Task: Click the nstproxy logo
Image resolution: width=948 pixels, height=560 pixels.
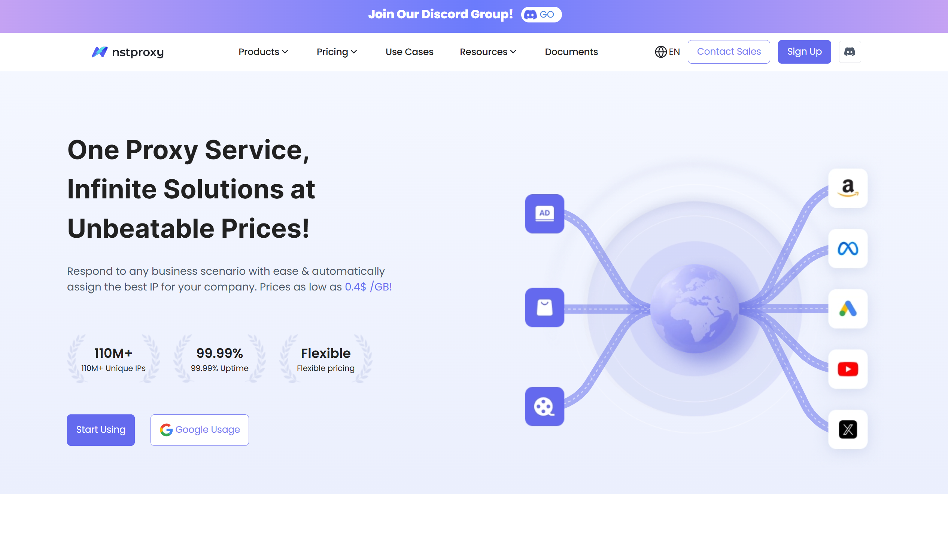Action: coord(128,52)
